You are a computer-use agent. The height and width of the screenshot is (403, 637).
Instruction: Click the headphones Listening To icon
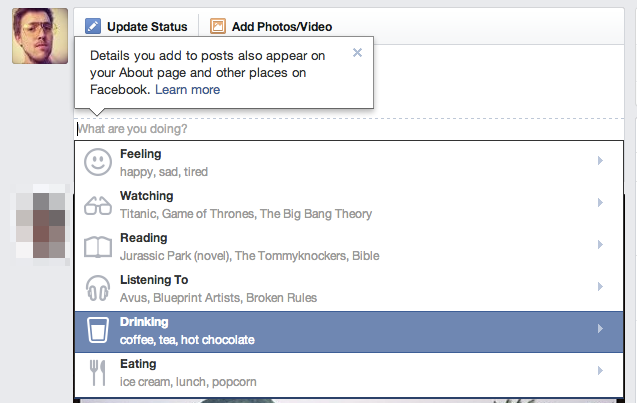tap(98, 288)
